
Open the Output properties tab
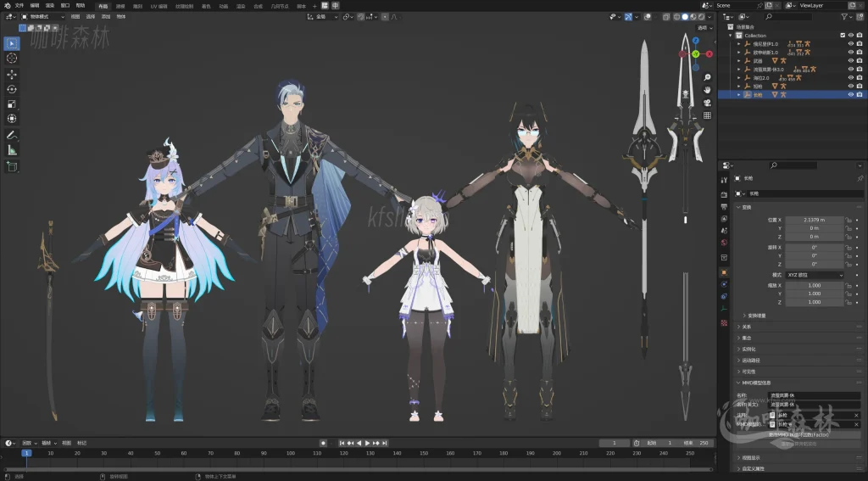724,207
